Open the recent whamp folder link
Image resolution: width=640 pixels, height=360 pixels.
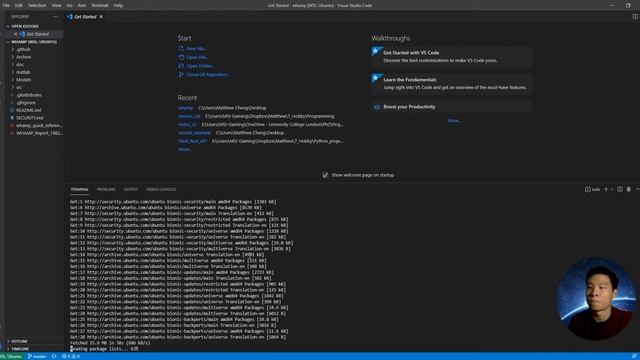pos(185,108)
